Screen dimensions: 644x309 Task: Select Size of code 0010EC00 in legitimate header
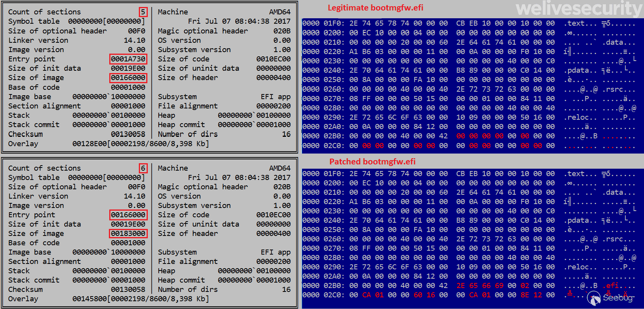273,59
